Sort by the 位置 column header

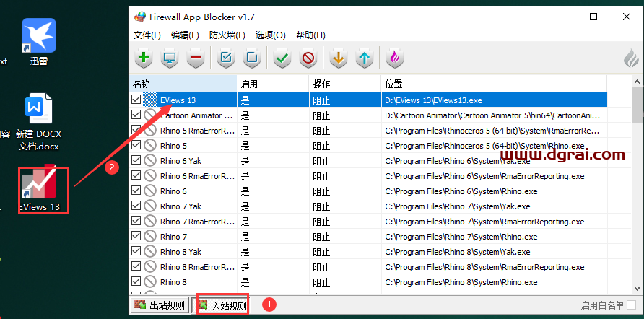(x=494, y=84)
